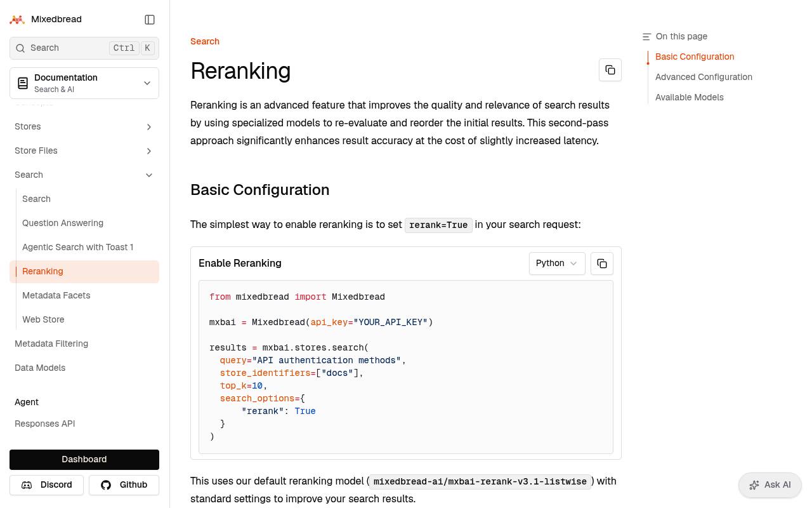
Task: Click the Mixedbread brand name
Action: tap(56, 20)
